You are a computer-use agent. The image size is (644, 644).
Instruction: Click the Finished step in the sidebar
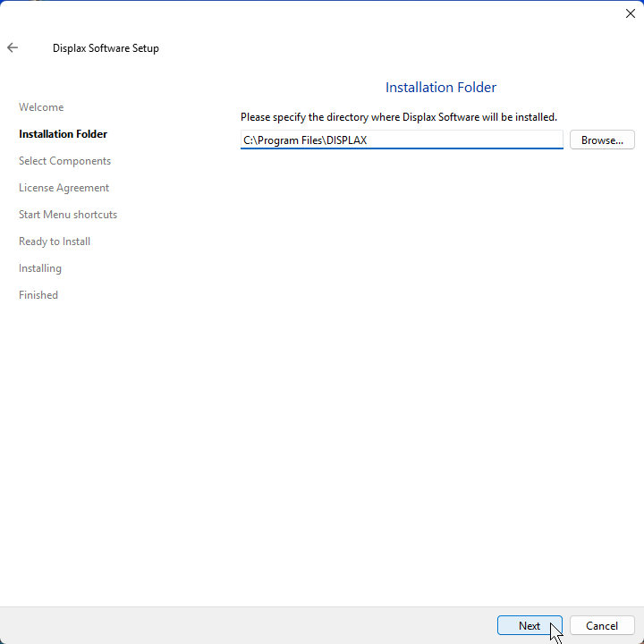pos(38,295)
